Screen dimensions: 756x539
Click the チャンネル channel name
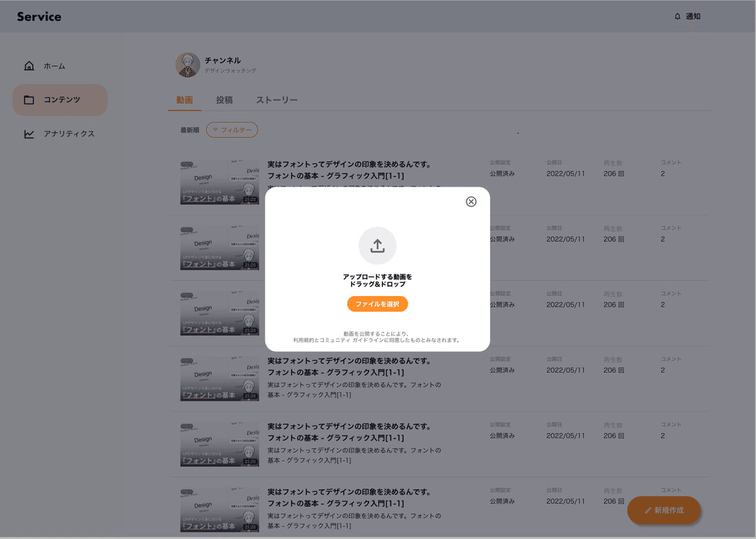(223, 60)
